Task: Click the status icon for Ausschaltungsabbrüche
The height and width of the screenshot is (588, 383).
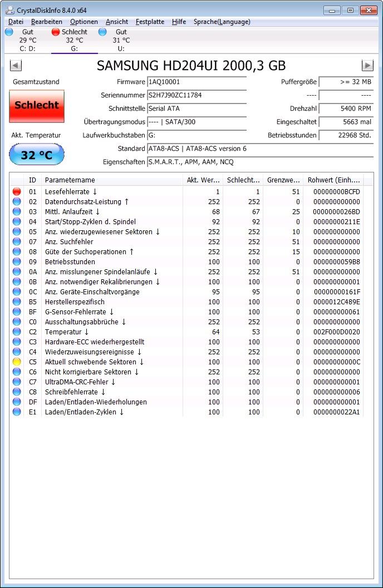Action: 17,322
